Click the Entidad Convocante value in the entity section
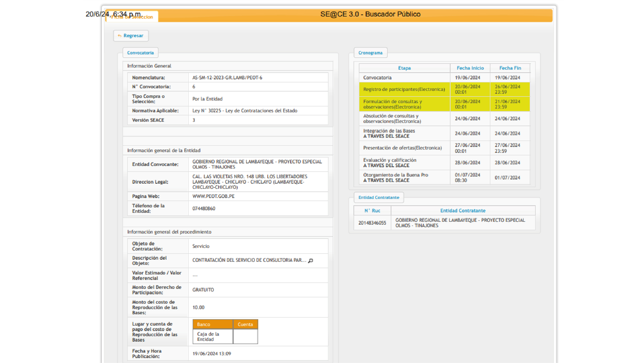Image resolution: width=644 pixels, height=363 pixels. [x=257, y=164]
